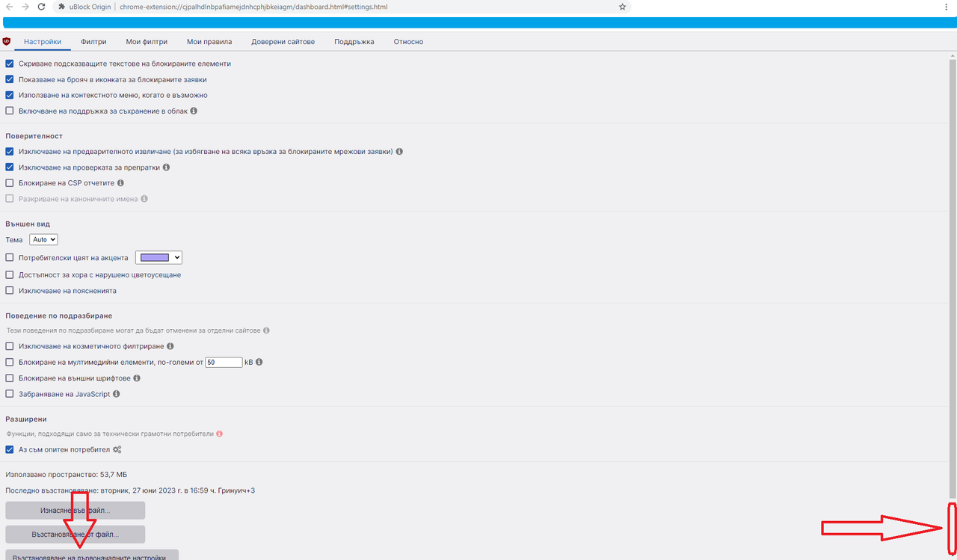Disable the blocked requests badge counter checkbox
This screenshot has height=560, width=957.
pyautogui.click(x=9, y=79)
